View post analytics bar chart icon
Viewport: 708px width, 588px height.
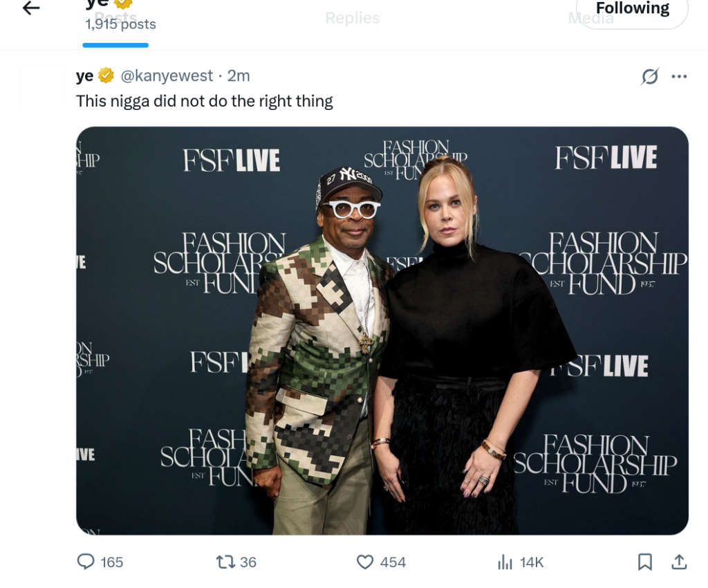(505, 562)
